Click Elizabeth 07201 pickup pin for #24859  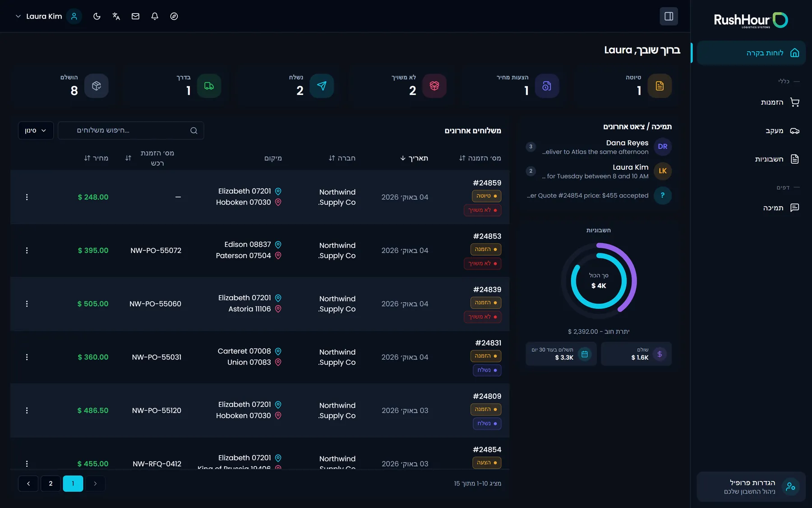click(278, 191)
